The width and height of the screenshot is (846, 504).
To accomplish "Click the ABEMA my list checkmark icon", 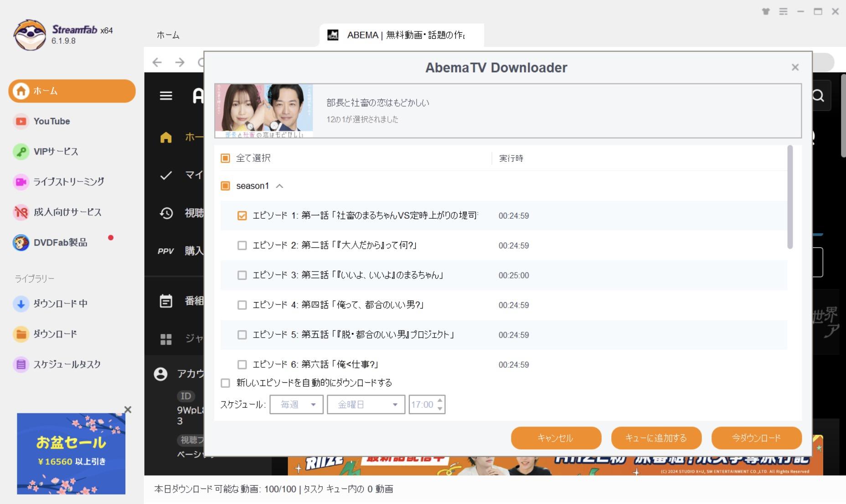I will coord(166,175).
